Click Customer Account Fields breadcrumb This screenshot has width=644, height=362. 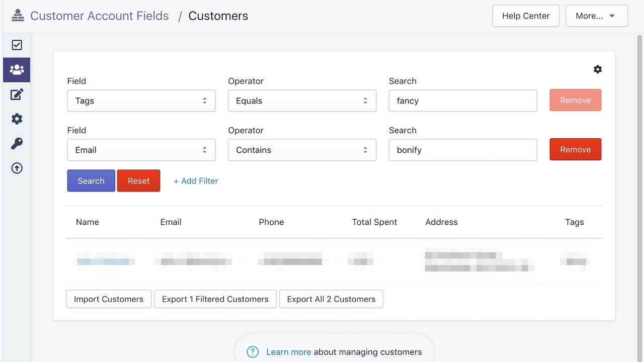pyautogui.click(x=100, y=16)
